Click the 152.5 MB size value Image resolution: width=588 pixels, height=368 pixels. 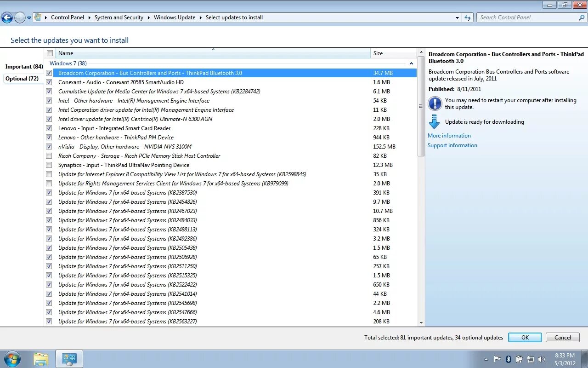tap(384, 146)
